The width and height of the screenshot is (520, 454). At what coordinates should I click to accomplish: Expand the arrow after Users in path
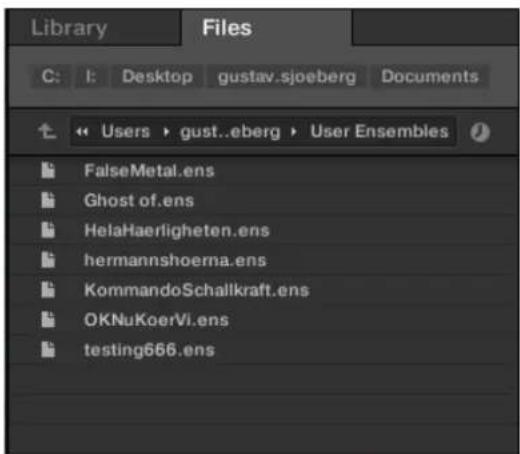166,132
